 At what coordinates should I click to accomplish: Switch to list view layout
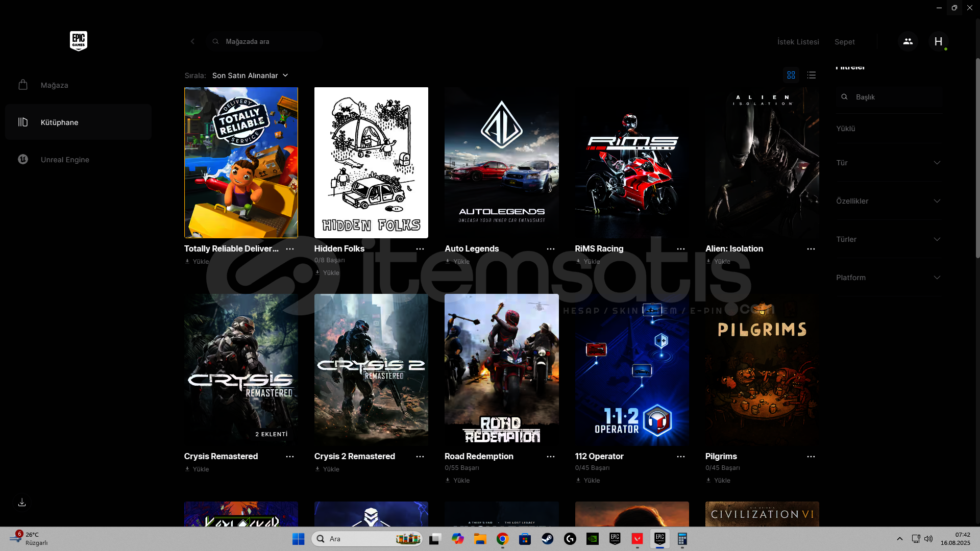(812, 75)
